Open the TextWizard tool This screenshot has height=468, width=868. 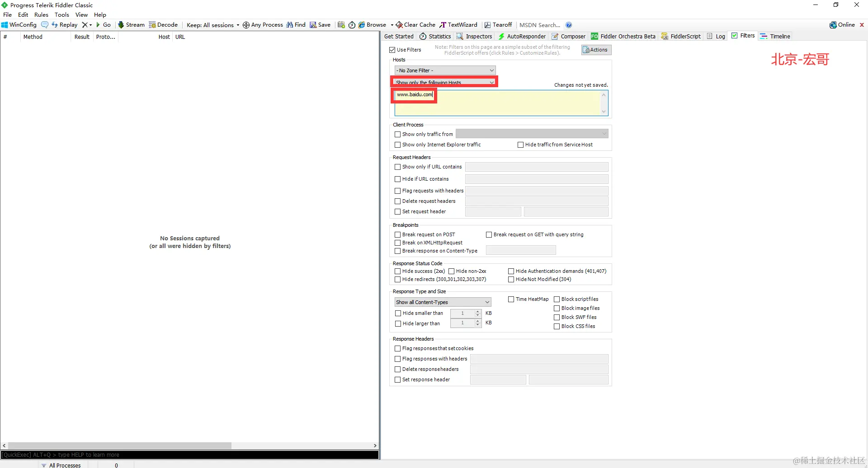458,25
